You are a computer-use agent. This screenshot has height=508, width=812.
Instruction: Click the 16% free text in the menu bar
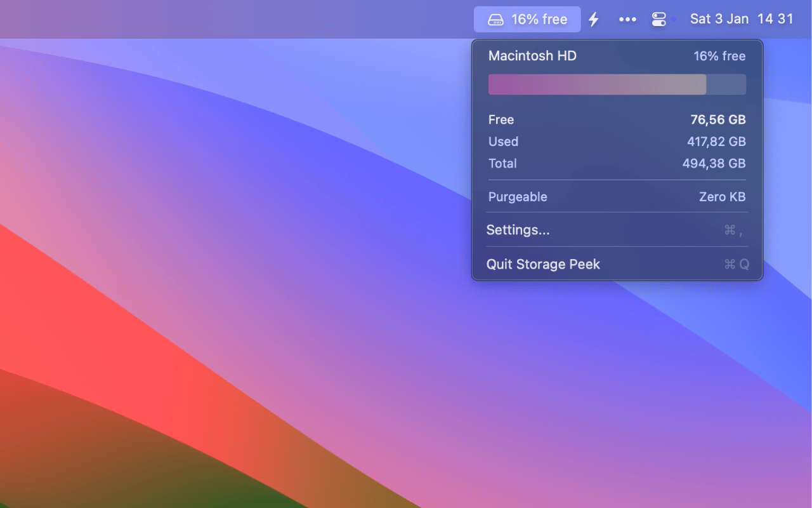pos(539,19)
